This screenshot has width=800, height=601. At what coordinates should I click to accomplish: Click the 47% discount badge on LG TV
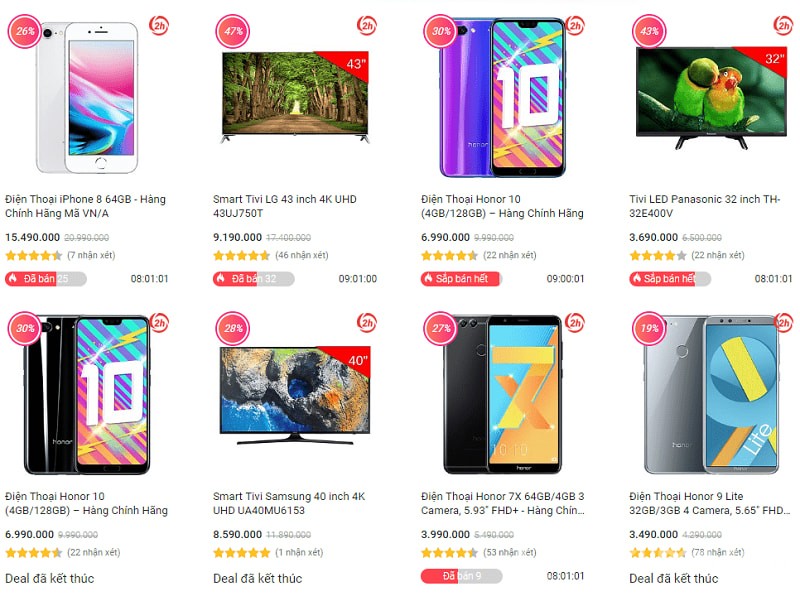pyautogui.click(x=233, y=32)
